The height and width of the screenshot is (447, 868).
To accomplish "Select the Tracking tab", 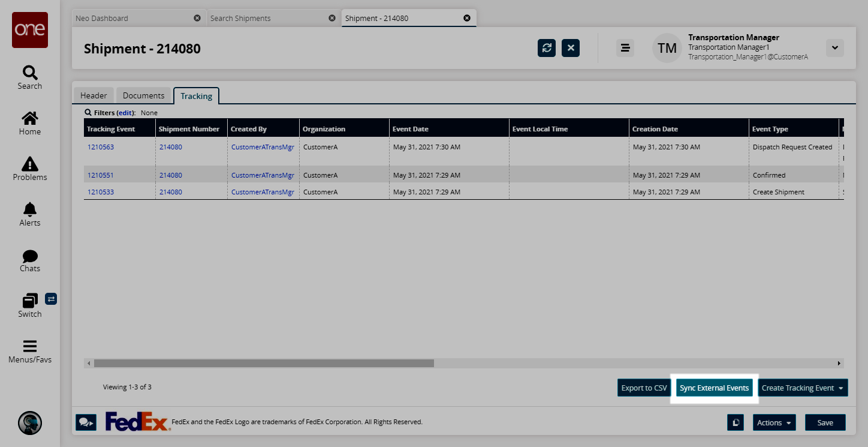I will pyautogui.click(x=197, y=96).
